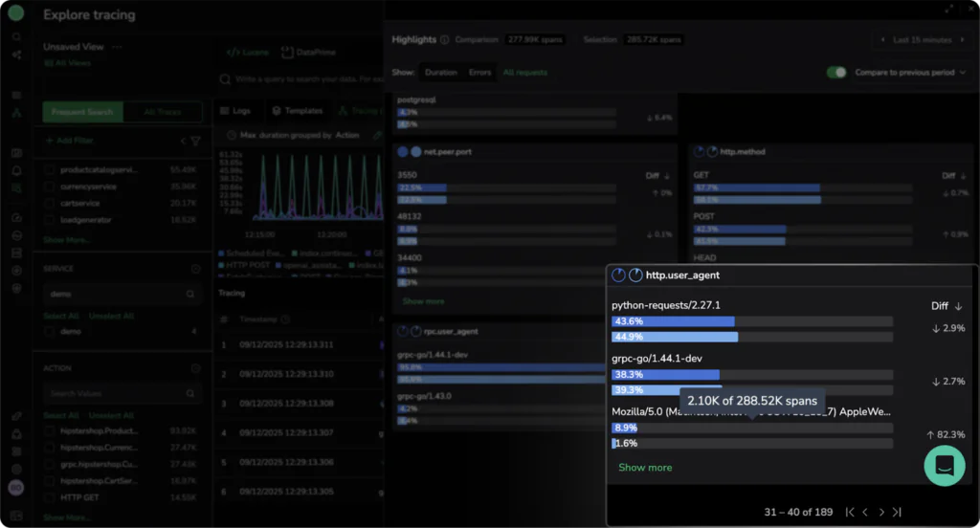This screenshot has width=980, height=528.
Task: Go to previous highlights page
Action: pyautogui.click(x=865, y=513)
